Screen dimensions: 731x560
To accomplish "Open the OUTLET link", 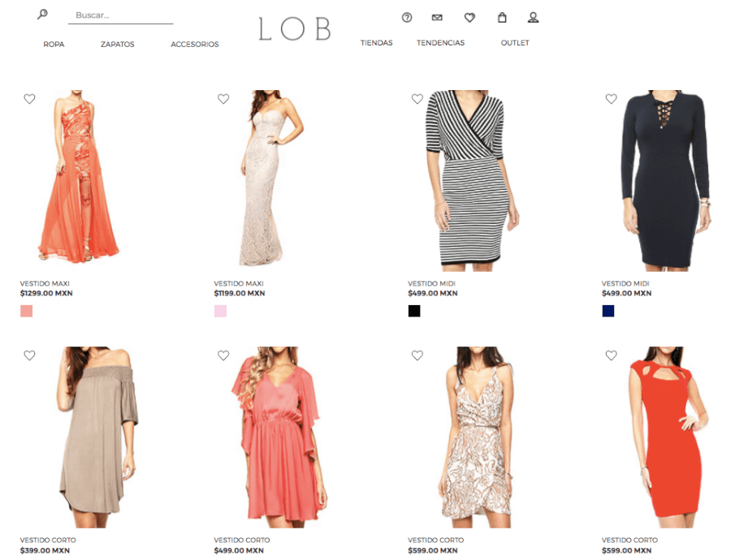I will [x=515, y=43].
